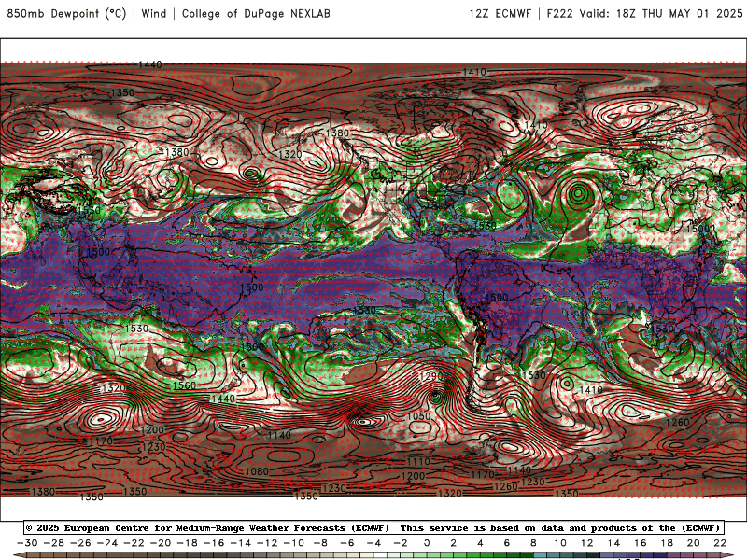Click the '850mb Dewpoint (°C)' title text
This screenshot has height=560, width=747.
[66, 14]
